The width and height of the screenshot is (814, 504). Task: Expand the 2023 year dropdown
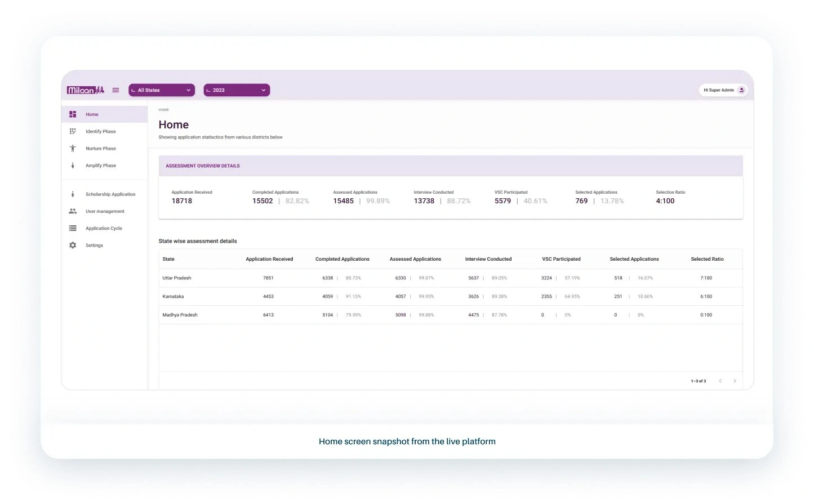coord(237,90)
